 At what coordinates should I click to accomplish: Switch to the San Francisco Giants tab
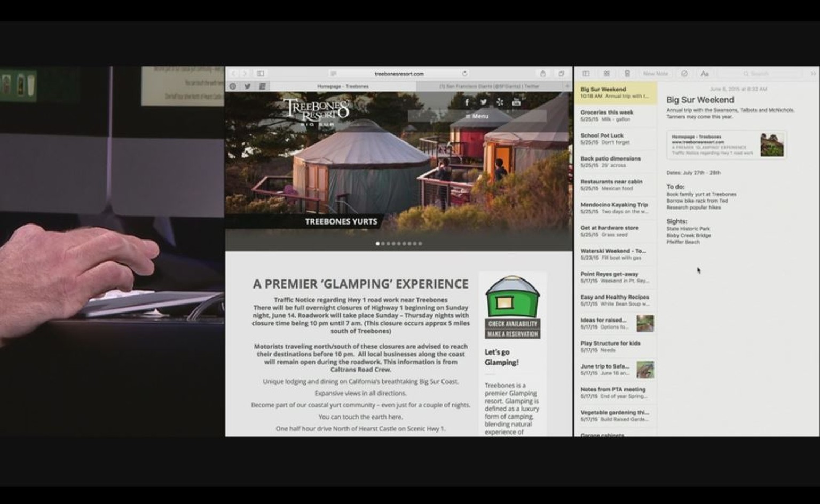coord(488,86)
